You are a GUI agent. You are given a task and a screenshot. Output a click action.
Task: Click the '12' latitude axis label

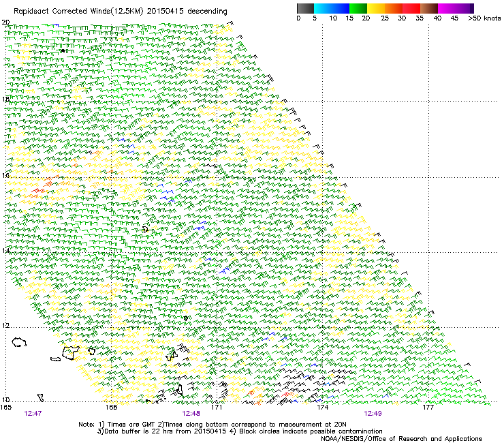[x=5, y=325]
